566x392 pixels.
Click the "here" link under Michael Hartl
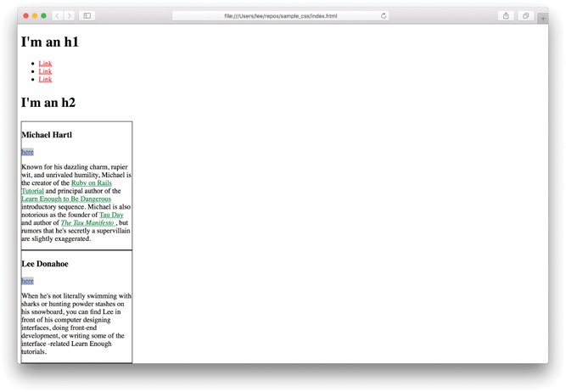(27, 152)
